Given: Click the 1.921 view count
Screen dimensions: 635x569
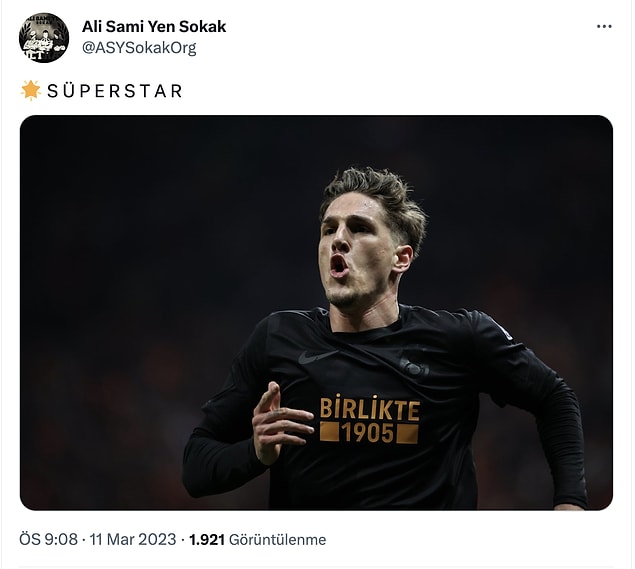Looking at the screenshot, I should click(207, 539).
